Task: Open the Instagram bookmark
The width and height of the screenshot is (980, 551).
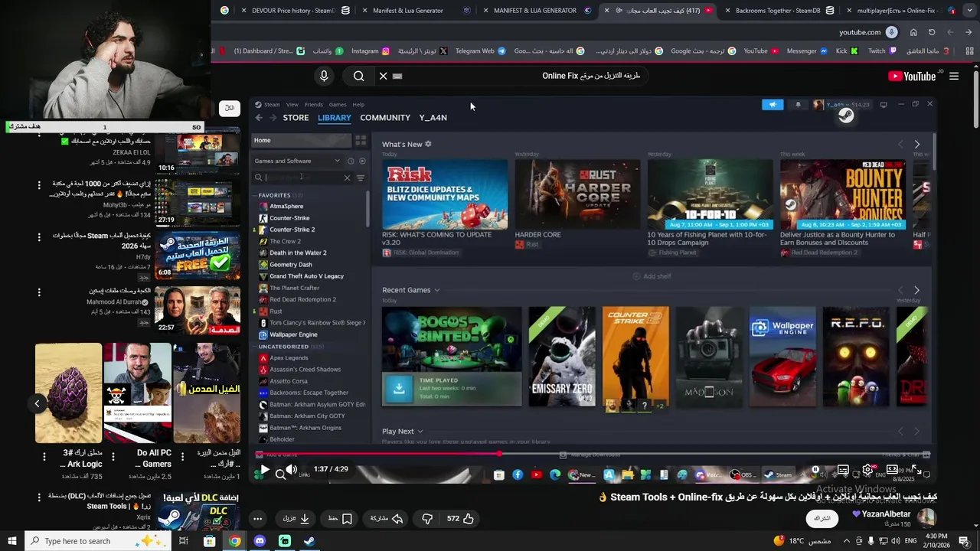Action: pos(371,51)
